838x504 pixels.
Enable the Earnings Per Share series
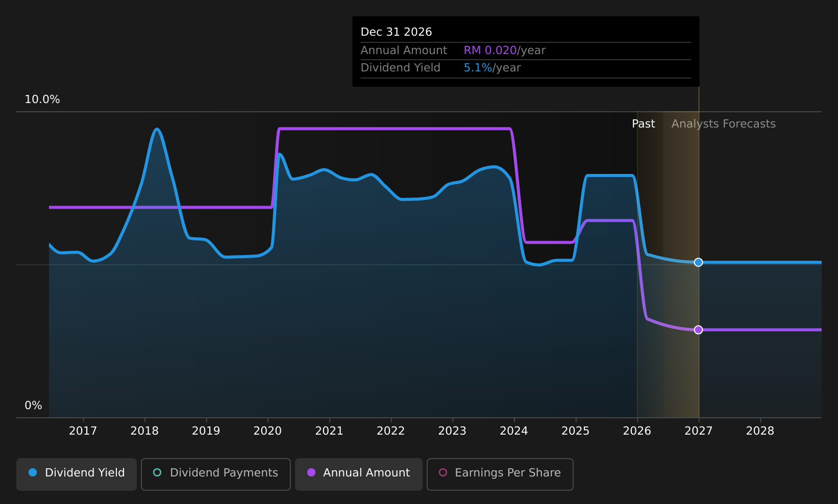coord(500,474)
